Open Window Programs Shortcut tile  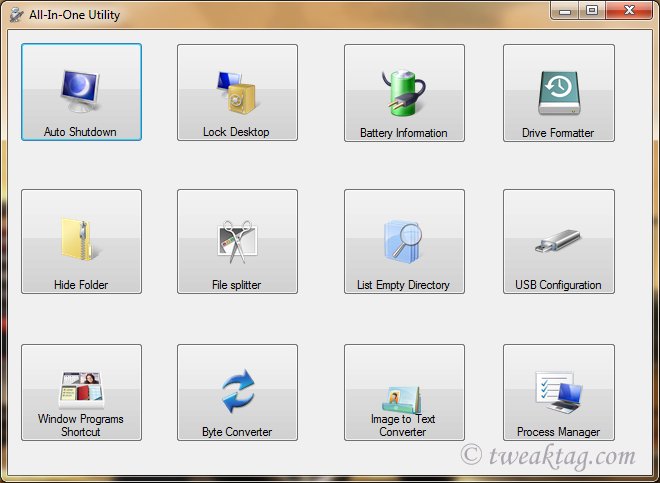[x=81, y=392]
